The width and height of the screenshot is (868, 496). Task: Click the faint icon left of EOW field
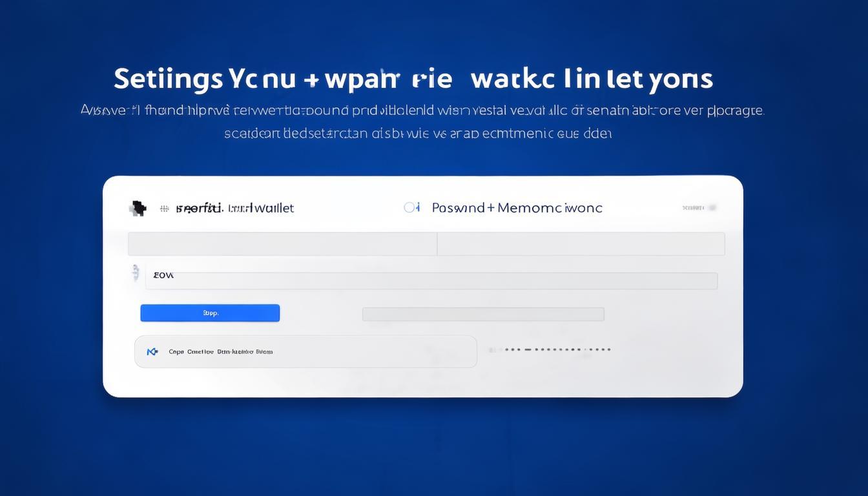(135, 273)
